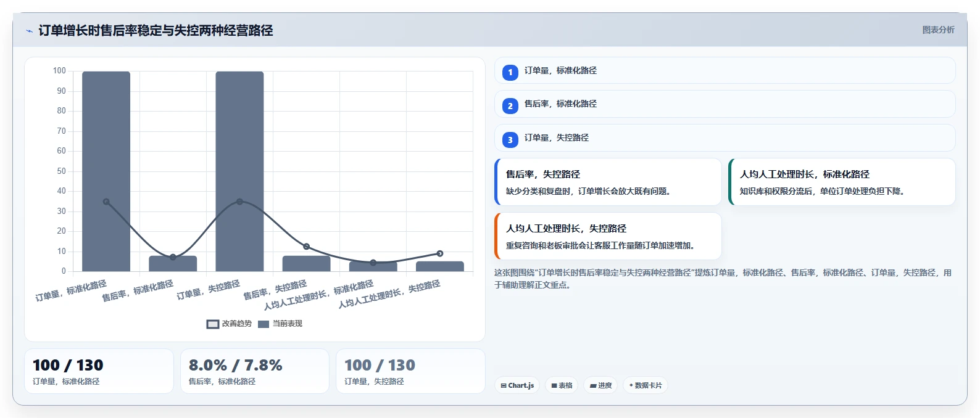Click the bar for 售后率，失控路径

point(306,264)
